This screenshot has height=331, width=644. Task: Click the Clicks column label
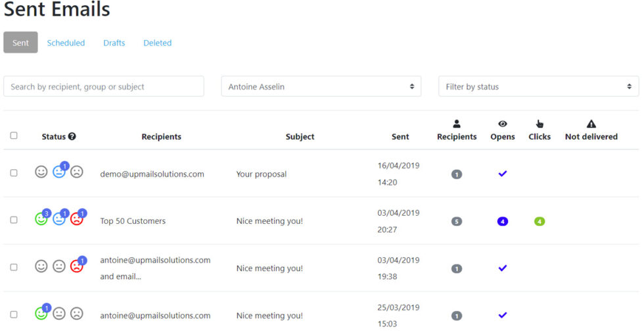540,136
